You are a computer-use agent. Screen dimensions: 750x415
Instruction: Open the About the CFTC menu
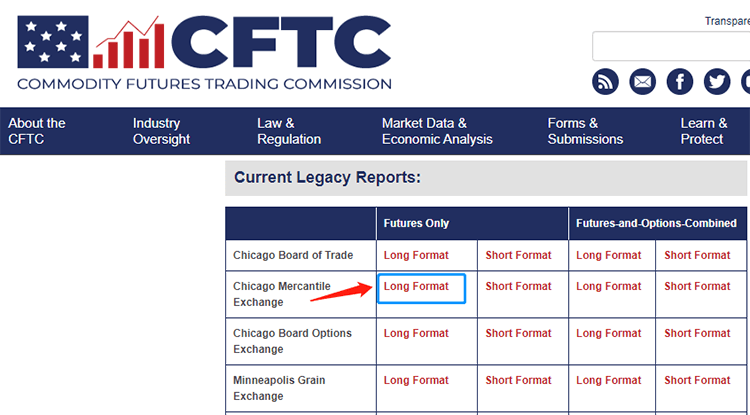(x=37, y=131)
